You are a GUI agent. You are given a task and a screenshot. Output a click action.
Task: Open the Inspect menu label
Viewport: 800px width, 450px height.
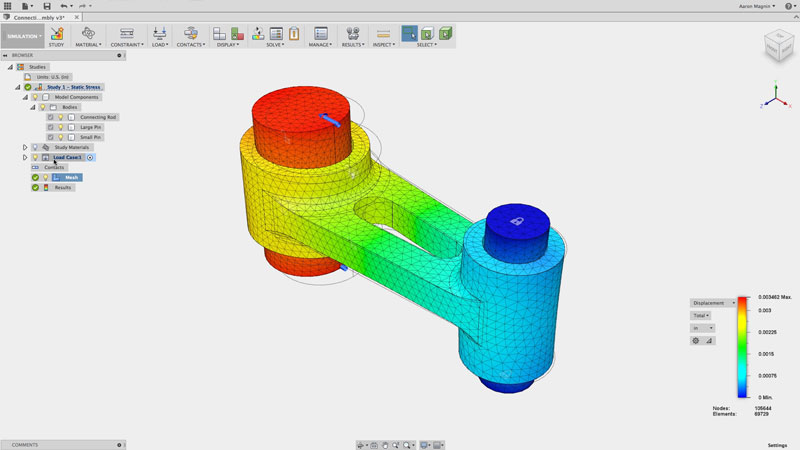pyautogui.click(x=384, y=45)
